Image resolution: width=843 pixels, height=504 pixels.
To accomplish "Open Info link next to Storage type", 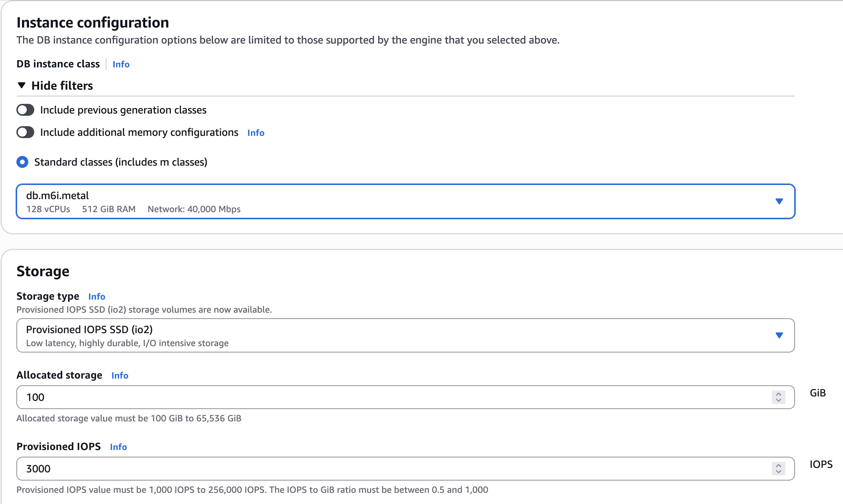I will click(x=97, y=297).
